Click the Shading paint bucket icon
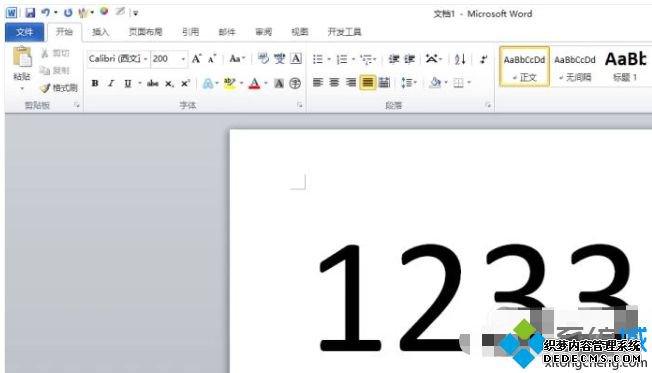 tap(435, 83)
